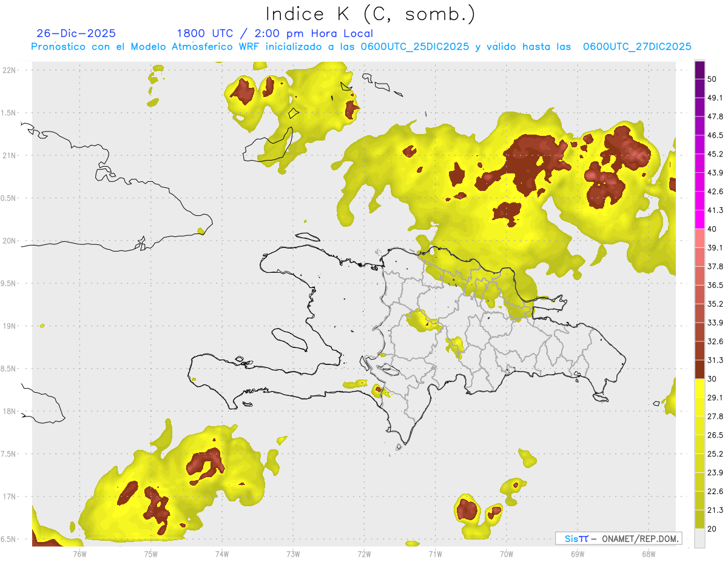Click the legend value "30"
Screen dimensions: 728x562
[x=712, y=379]
